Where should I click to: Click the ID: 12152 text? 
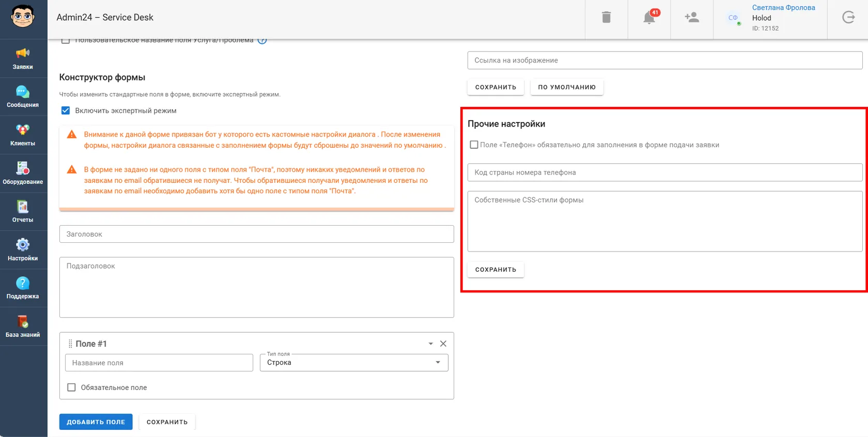tap(765, 28)
